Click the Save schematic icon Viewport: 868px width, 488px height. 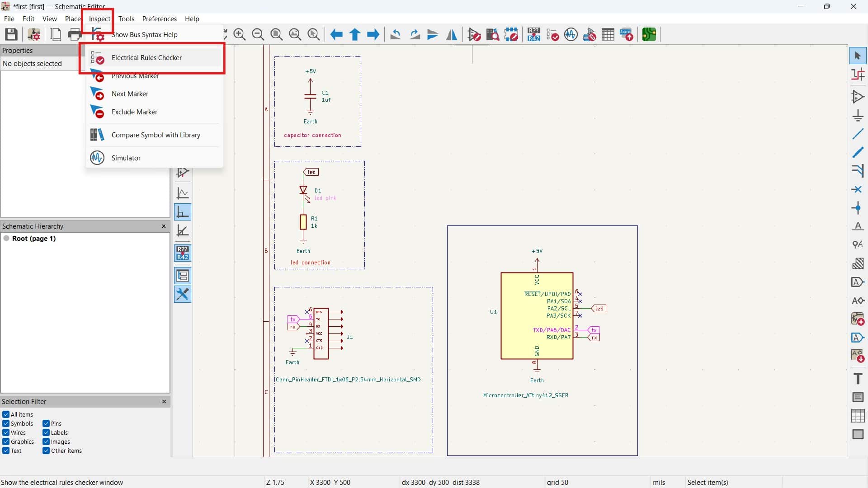point(11,34)
